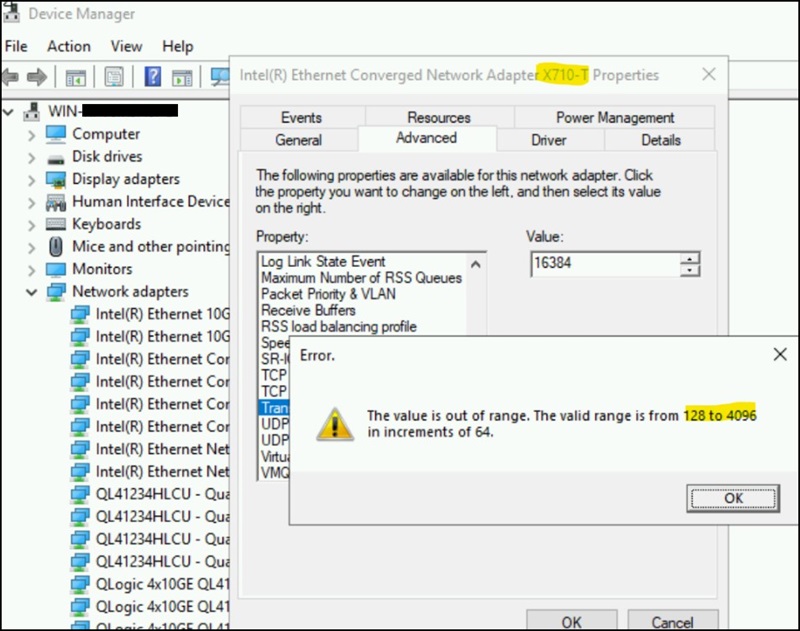800x631 pixels.
Task: Click the Monitors category icon
Action: [55, 269]
